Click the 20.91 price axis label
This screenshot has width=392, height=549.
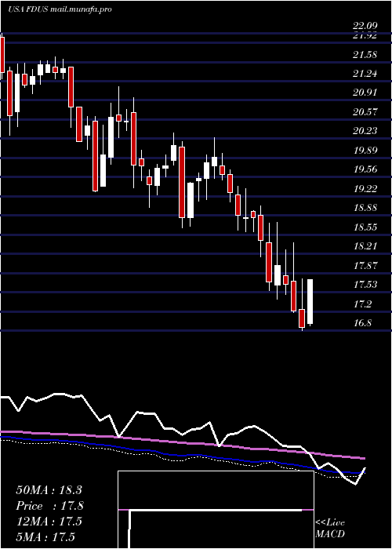[x=365, y=93]
